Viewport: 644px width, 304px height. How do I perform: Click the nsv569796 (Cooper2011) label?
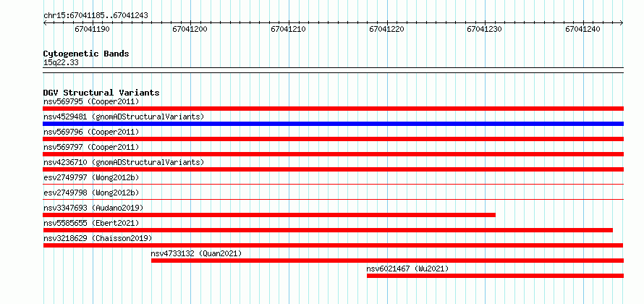click(x=91, y=132)
